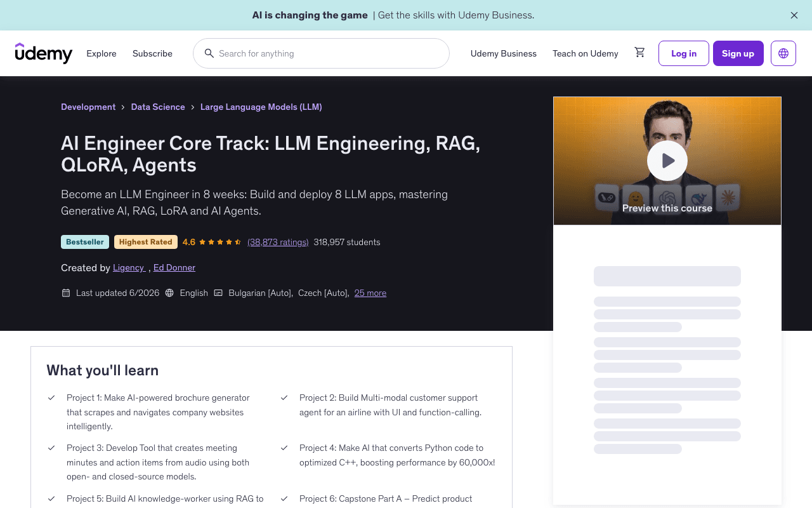Click the globe icon beside English

(169, 293)
